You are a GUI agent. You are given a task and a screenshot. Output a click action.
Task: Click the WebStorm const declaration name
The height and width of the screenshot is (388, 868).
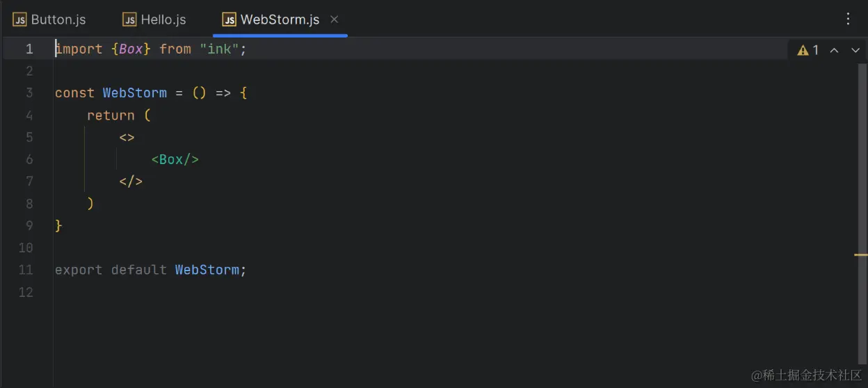[135, 92]
